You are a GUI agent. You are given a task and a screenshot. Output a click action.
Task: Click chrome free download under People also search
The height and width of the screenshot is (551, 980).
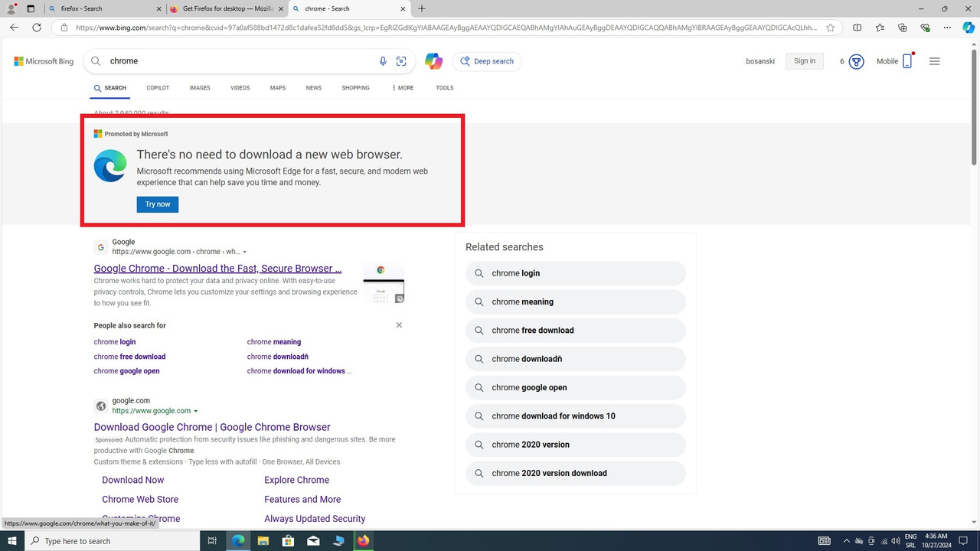tap(129, 357)
